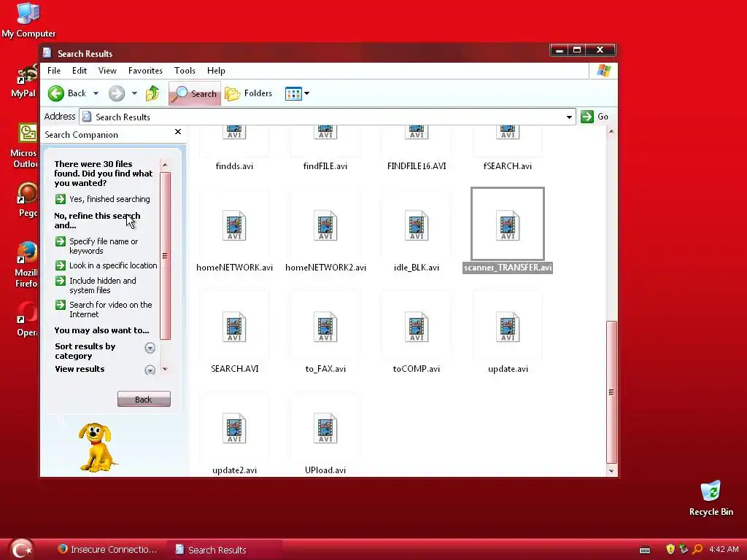
Task: Open the Start button with crescent flag
Action: [21, 549]
